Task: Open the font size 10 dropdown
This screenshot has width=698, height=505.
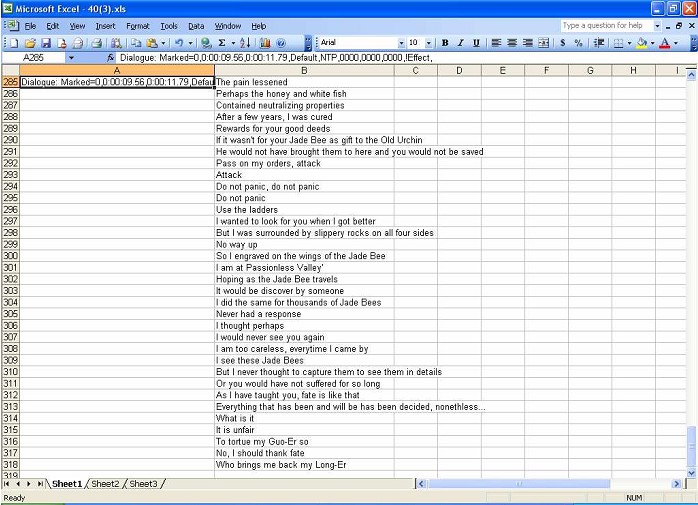Action: tap(428, 43)
